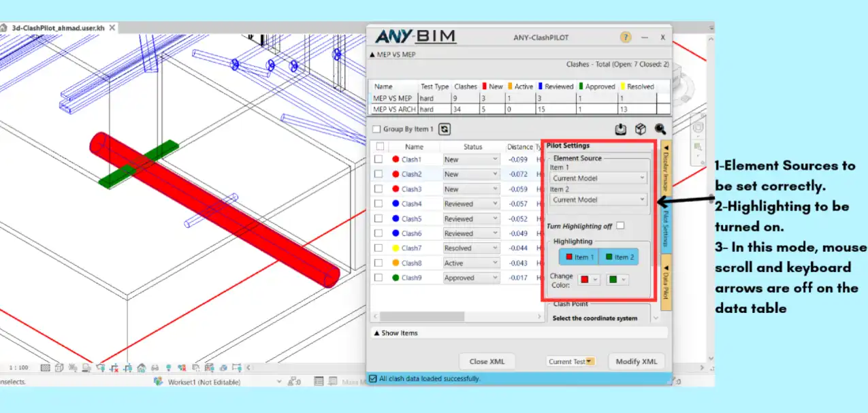This screenshot has width=868, height=413.
Task: Open the green Change Color swatch dropdown
Action: [617, 279]
